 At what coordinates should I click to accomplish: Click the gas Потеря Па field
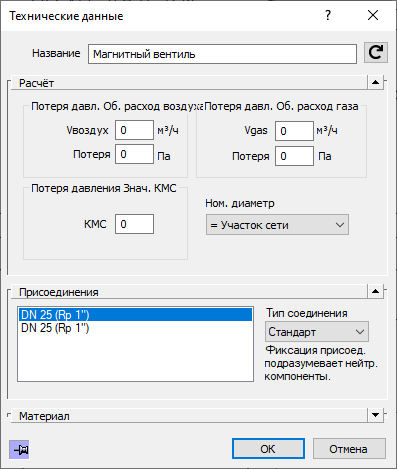[x=294, y=156]
